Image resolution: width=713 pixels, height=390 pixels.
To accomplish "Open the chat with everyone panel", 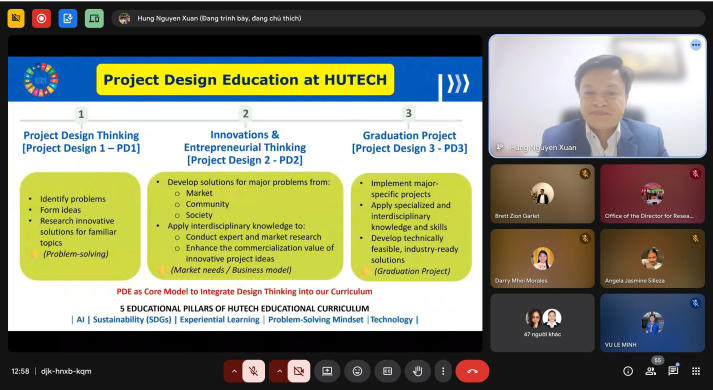I will click(673, 371).
